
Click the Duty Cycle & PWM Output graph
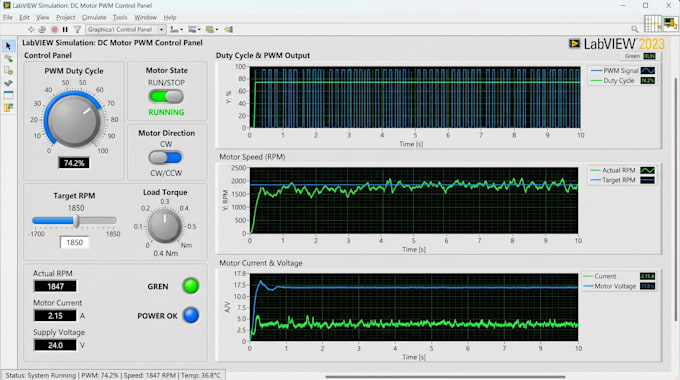pyautogui.click(x=415, y=97)
